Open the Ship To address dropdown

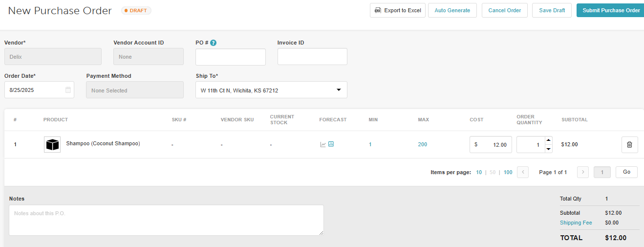271,90
